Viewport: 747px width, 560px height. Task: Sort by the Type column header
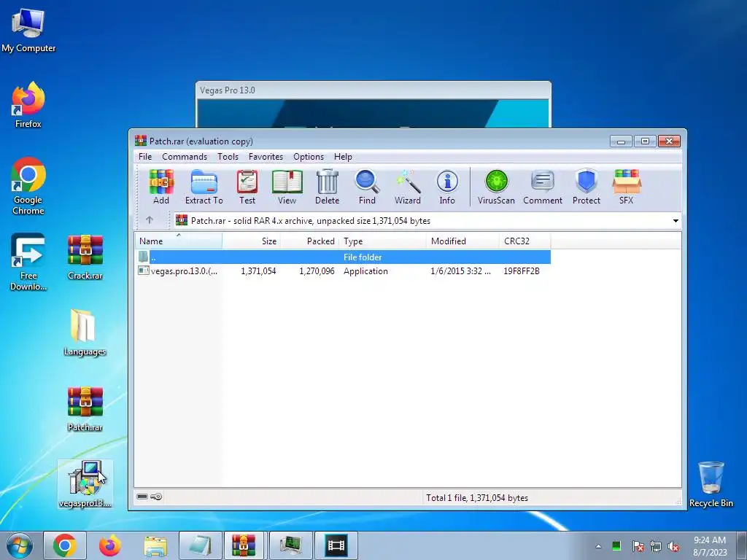click(x=382, y=241)
